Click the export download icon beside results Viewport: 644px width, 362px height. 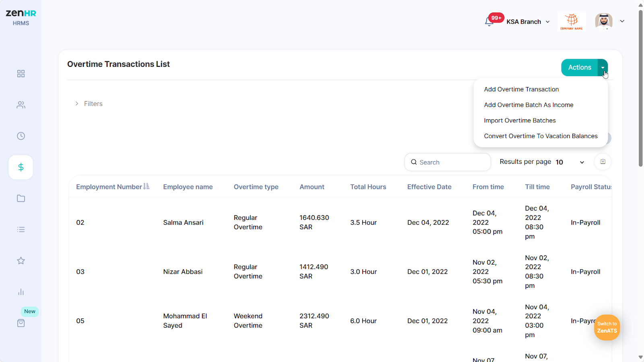603,162
